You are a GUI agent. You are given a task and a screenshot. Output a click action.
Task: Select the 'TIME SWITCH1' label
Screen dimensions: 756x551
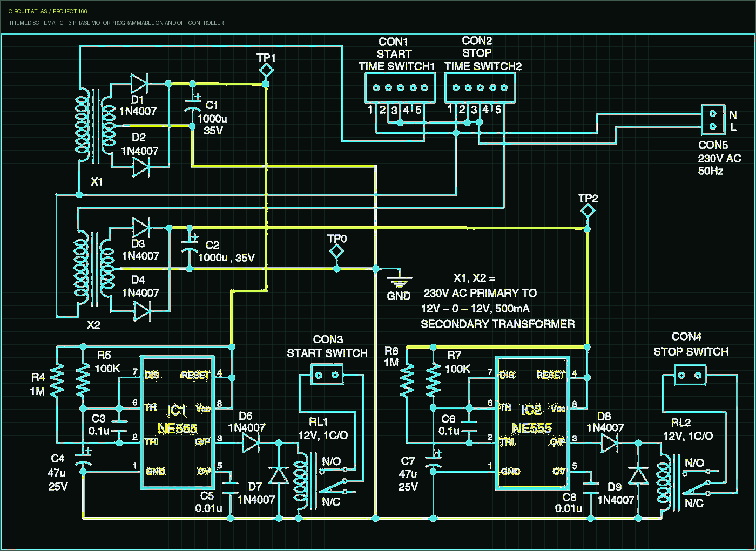pos(397,66)
